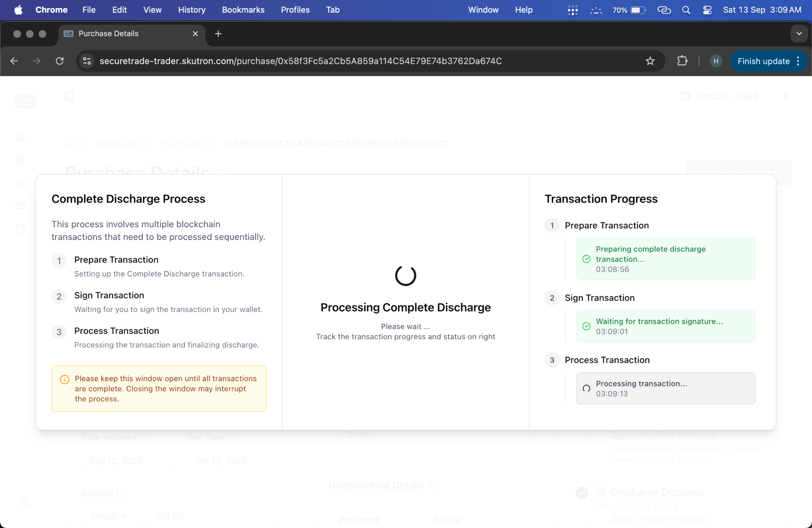Expand the tab search dropdown arrow
This screenshot has width=812, height=528.
click(x=799, y=34)
